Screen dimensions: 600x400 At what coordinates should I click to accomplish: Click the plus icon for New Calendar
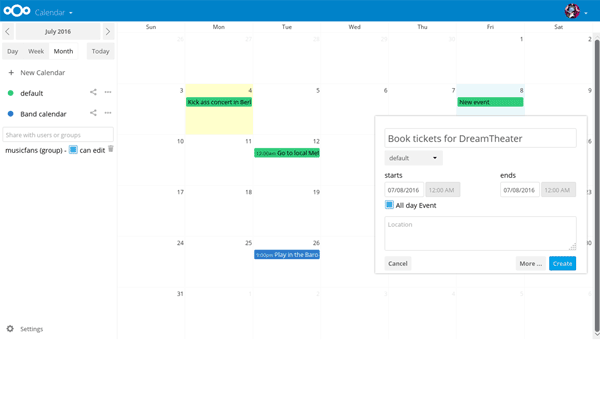(11, 73)
